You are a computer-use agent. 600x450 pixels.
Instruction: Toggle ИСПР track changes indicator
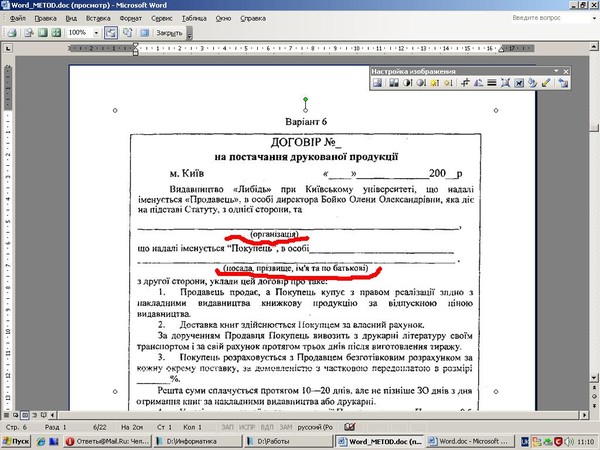[247, 427]
